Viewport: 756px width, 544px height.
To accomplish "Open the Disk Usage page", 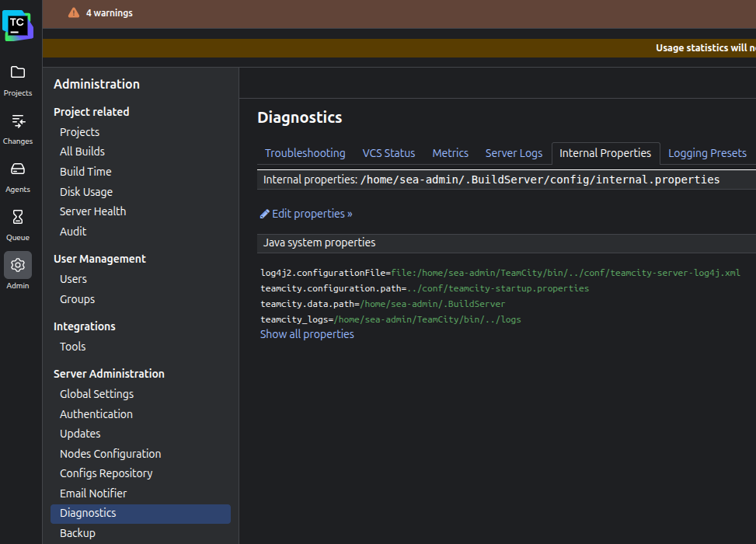I will pos(85,192).
